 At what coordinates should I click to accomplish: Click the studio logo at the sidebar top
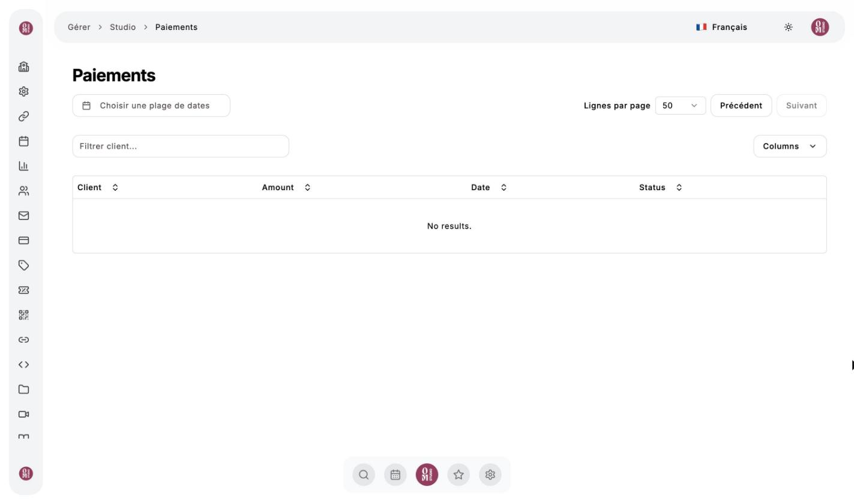(x=26, y=28)
